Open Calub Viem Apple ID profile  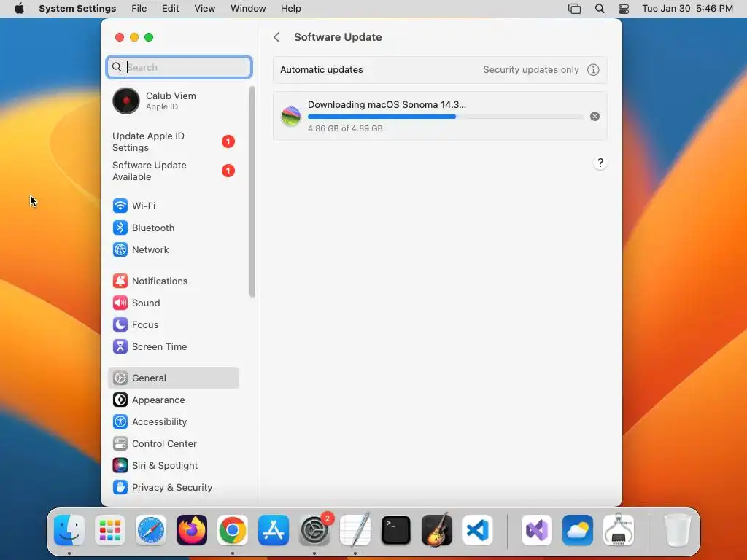click(x=174, y=101)
